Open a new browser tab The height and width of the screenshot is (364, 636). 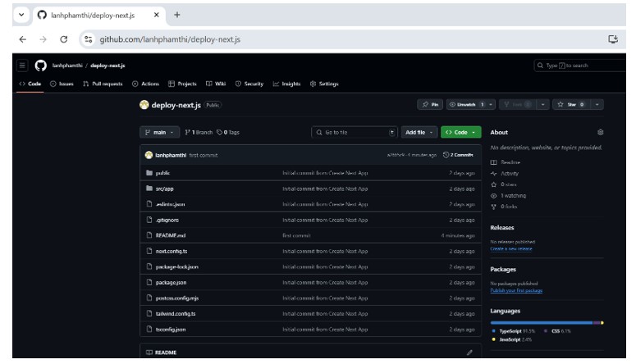pos(176,15)
